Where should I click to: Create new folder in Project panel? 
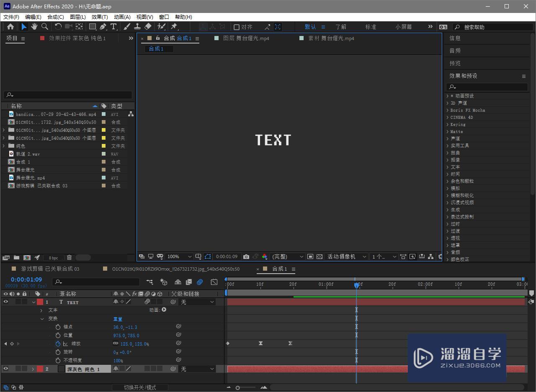[x=16, y=258]
